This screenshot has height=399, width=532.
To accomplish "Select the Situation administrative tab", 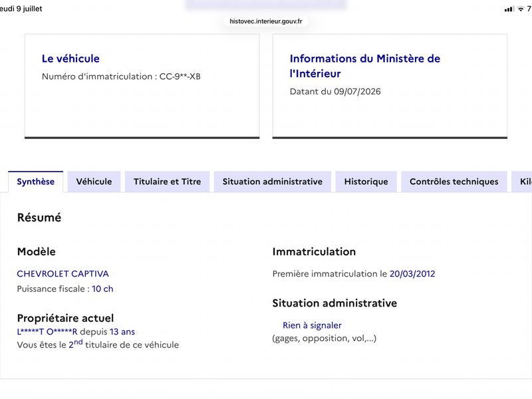I will 273,182.
